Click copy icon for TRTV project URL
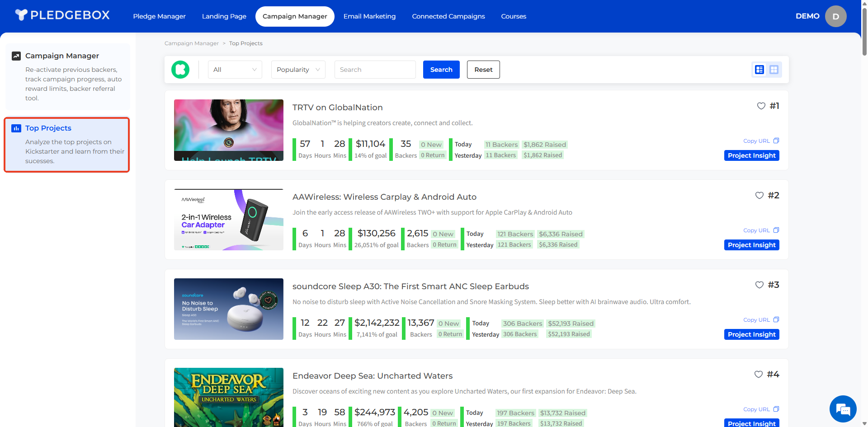This screenshot has width=868, height=427. coord(776,141)
